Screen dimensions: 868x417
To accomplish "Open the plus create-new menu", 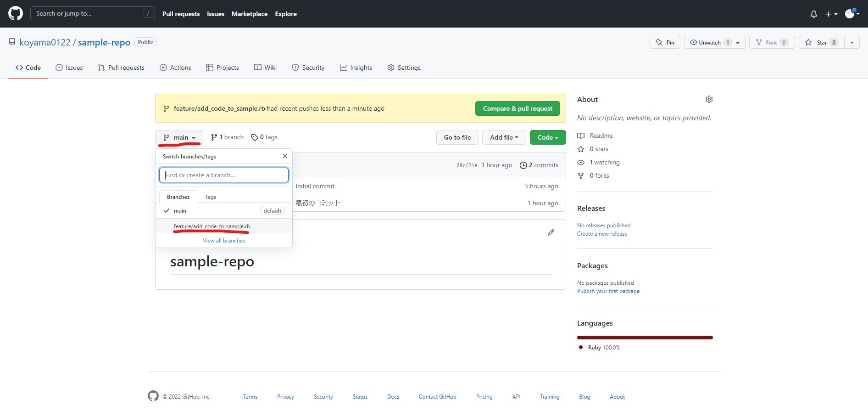I will (831, 14).
